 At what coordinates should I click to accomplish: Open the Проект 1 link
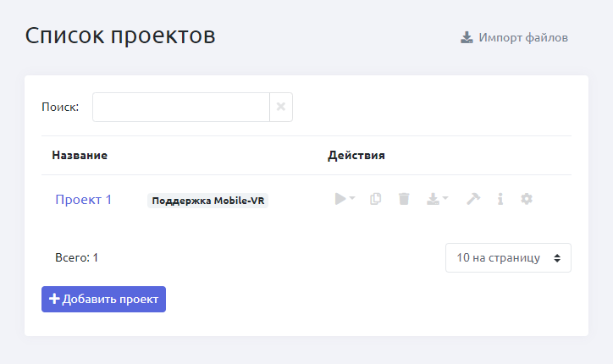(84, 200)
